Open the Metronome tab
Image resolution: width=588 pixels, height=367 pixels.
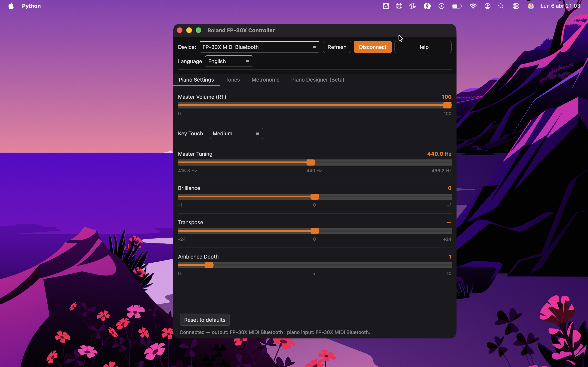265,80
